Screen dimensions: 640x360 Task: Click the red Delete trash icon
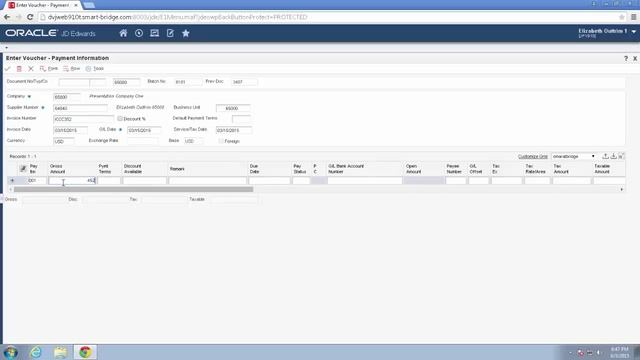coord(19,69)
